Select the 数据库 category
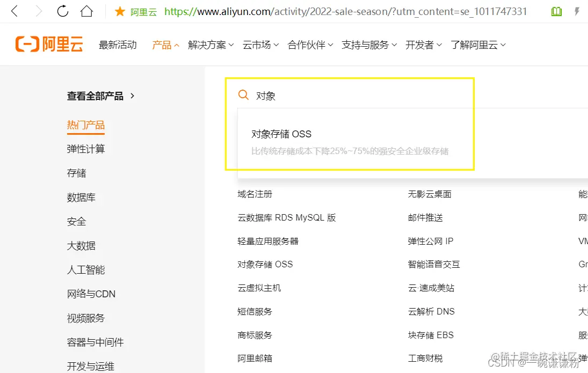Image resolution: width=588 pixels, height=373 pixels. pyautogui.click(x=81, y=197)
